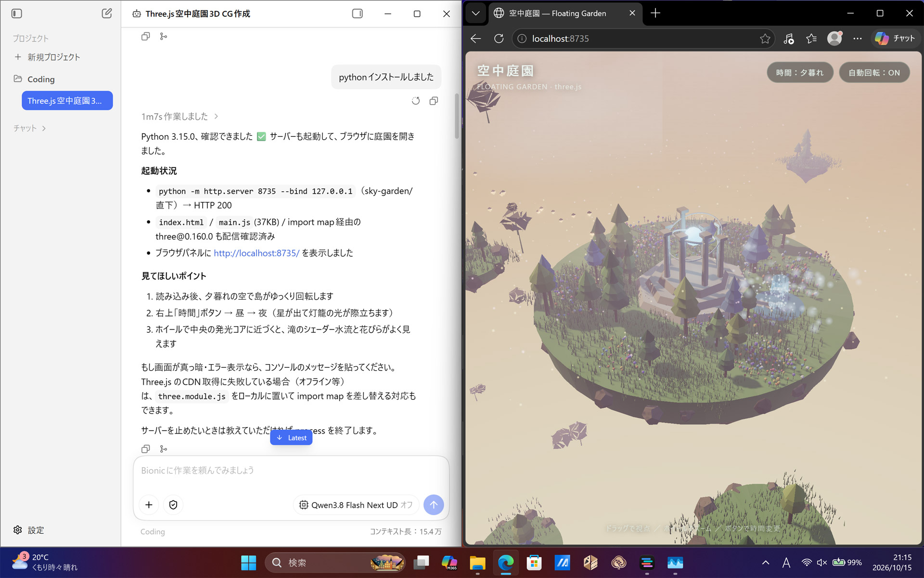Select the Three.js空中庭園 chat item
The height and width of the screenshot is (578, 924).
click(x=67, y=101)
